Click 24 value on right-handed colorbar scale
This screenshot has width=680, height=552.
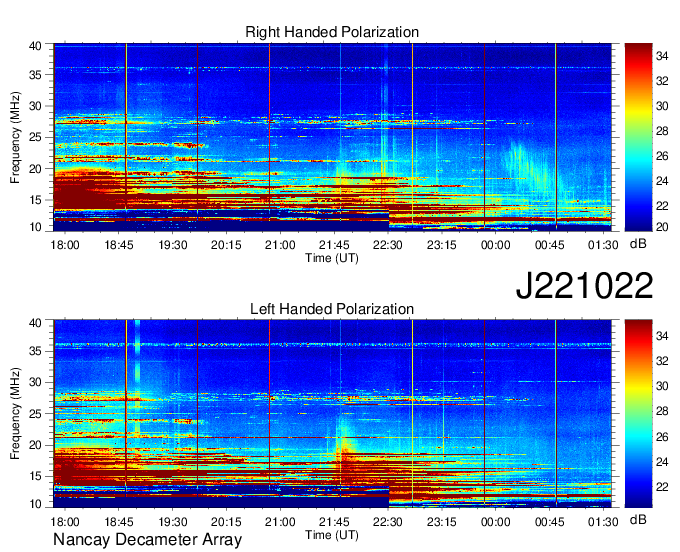click(x=662, y=181)
